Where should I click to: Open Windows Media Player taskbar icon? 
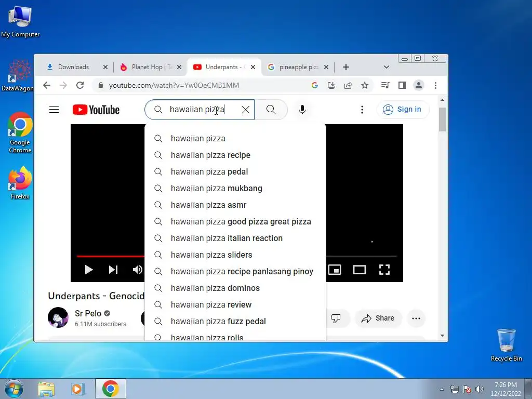point(77,389)
